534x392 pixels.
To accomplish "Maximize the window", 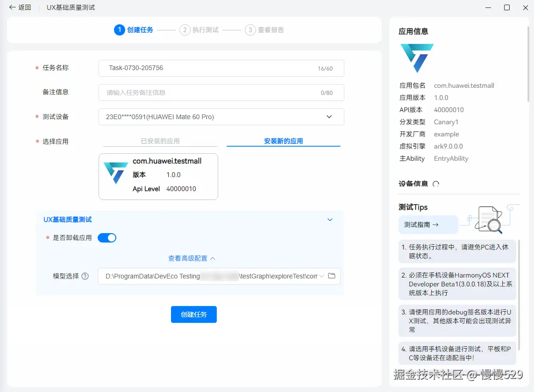I will 507,7.
